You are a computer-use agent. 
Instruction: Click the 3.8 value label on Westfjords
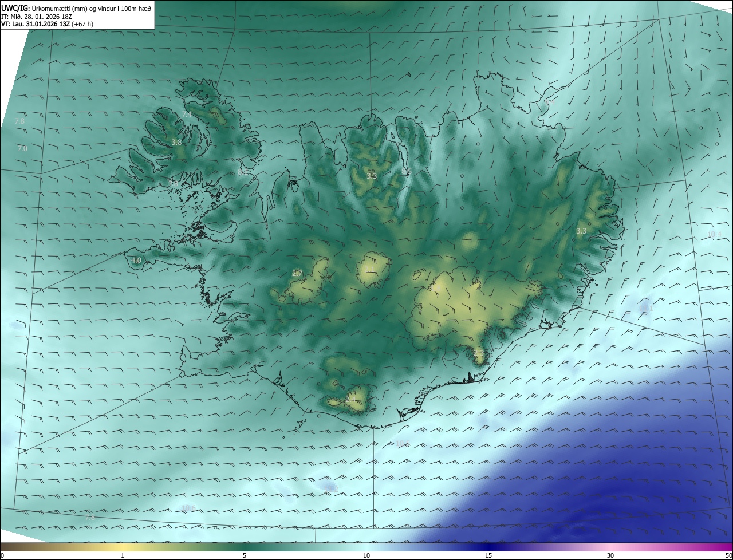point(176,143)
